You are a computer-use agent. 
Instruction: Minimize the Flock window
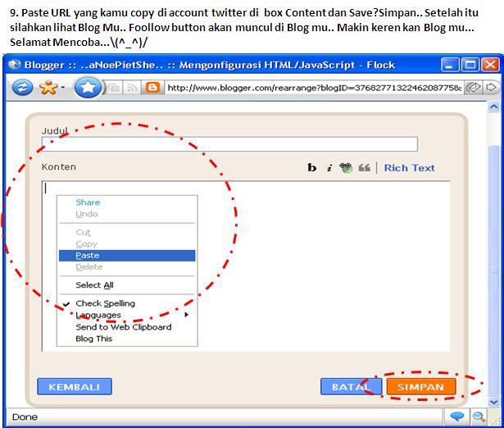[450, 65]
